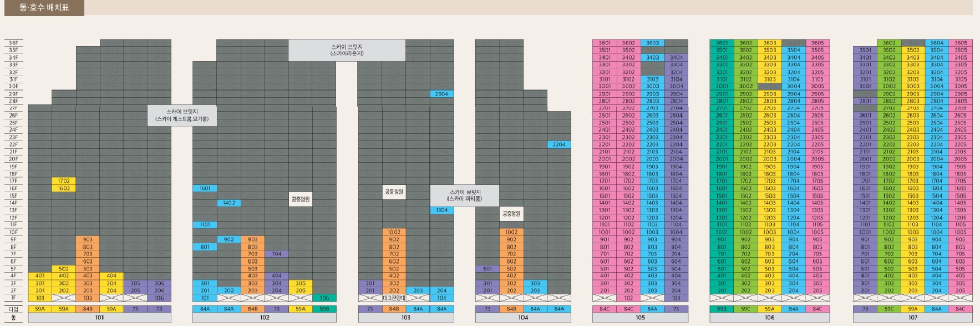Pick green unit 106 in building 102

(x=324, y=298)
